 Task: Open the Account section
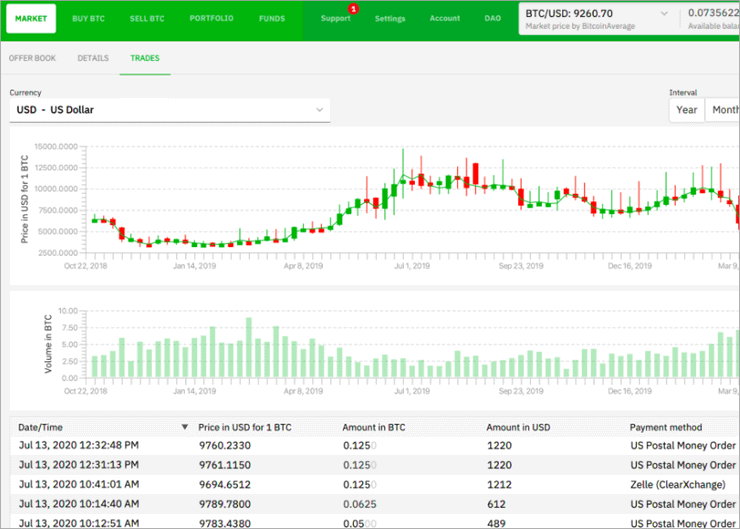445,19
